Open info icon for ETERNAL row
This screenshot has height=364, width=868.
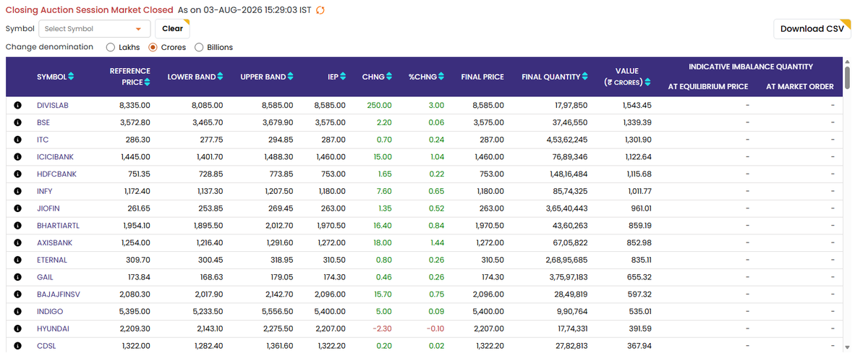pos(17,260)
